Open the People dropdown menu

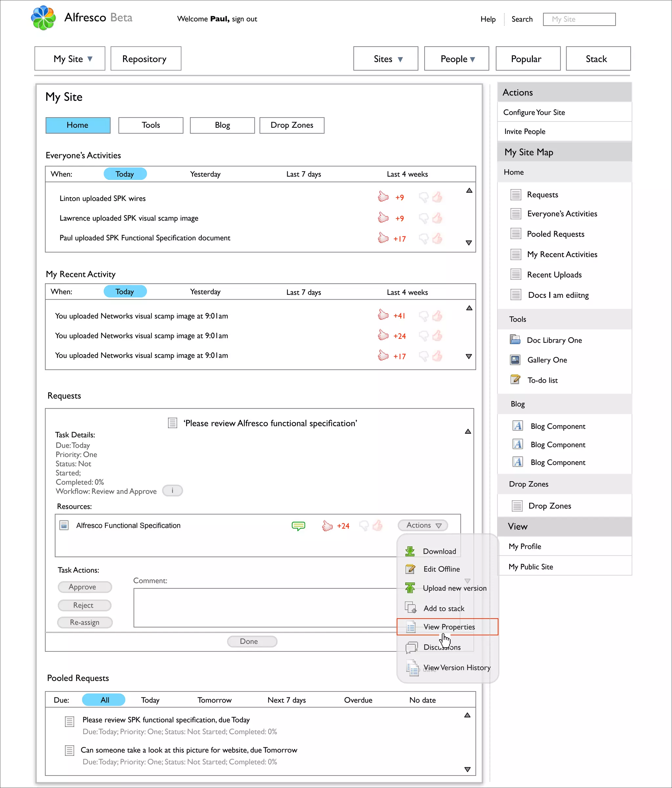point(456,58)
